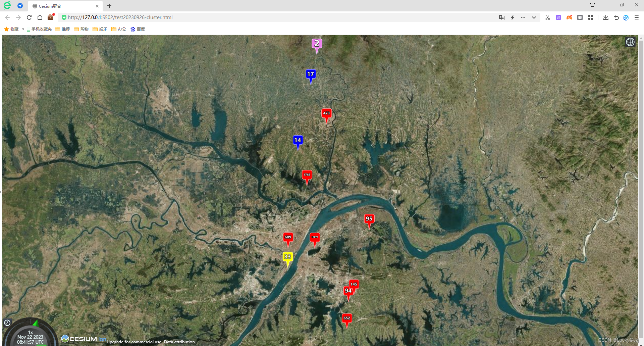Viewport: 644px width, 346px height.
Task: Click the red cluster pin labeled 94
Action: [x=348, y=293]
